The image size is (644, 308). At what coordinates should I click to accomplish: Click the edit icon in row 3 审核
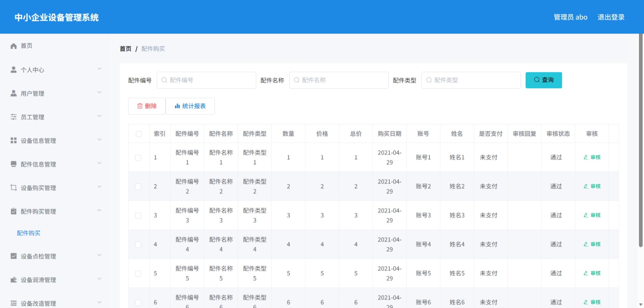(586, 215)
